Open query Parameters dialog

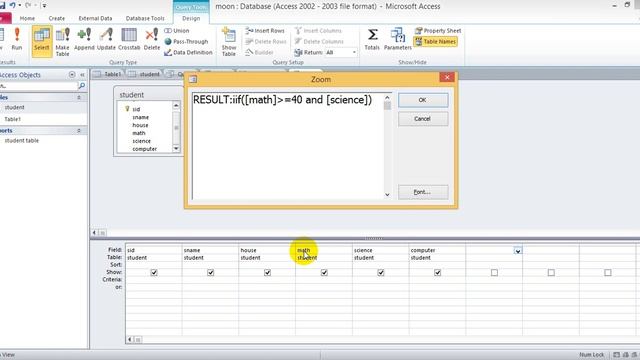point(398,39)
